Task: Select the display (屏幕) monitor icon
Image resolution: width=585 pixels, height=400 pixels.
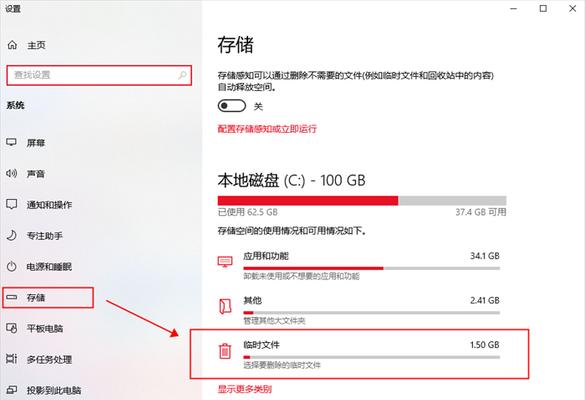Action: [x=12, y=142]
